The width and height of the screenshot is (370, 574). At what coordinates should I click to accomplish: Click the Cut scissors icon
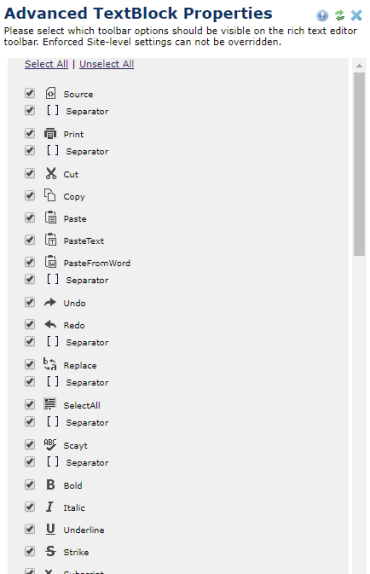coord(51,173)
